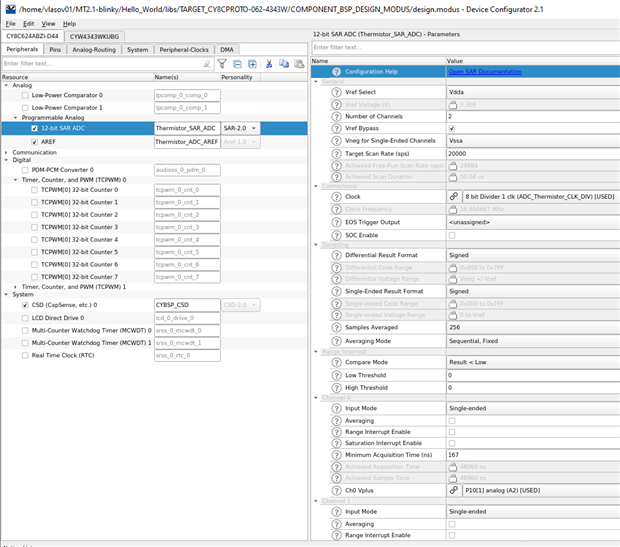Screen dimensions: 620x547
Task: Uncheck the 12-bit SAR ADC checkbox
Action: (x=35, y=129)
